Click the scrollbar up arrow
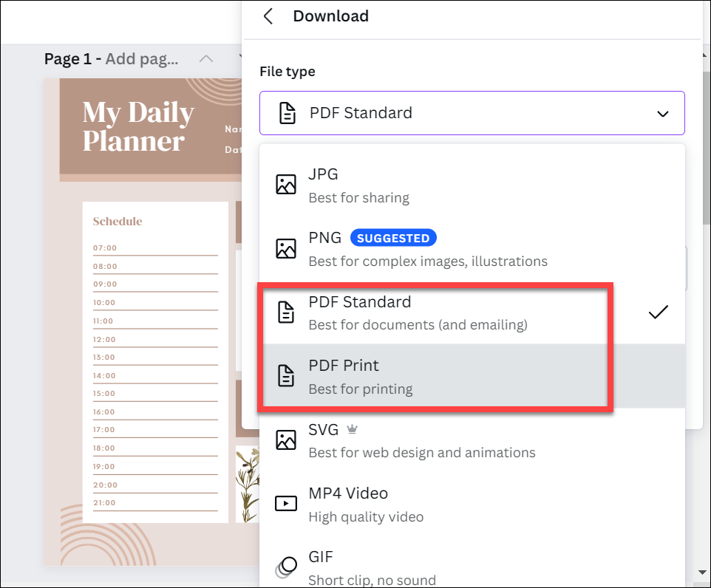The image size is (711, 588). pos(704,55)
